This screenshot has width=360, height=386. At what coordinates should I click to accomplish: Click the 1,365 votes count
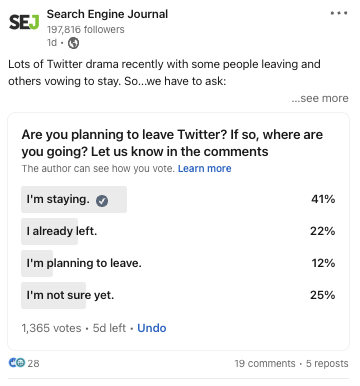pyautogui.click(x=51, y=328)
